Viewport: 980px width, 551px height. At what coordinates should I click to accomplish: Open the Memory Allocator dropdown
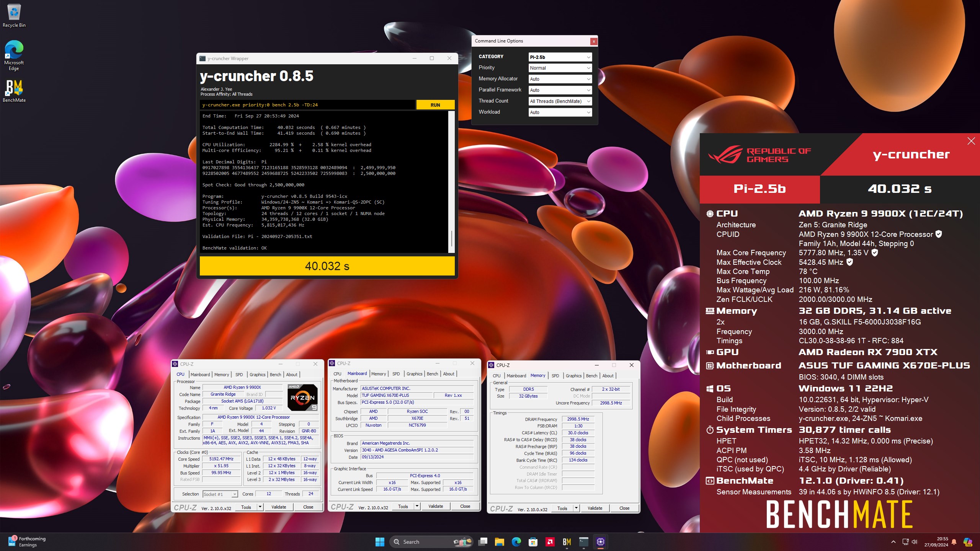point(560,79)
